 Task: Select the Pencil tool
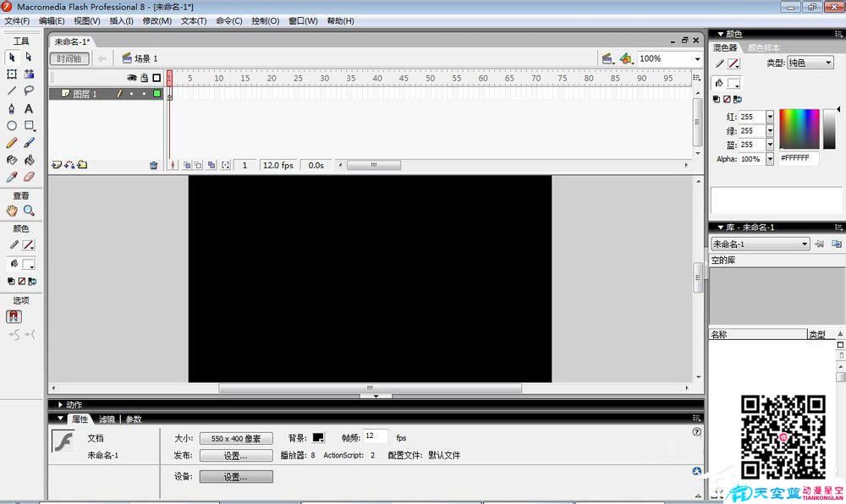12,143
